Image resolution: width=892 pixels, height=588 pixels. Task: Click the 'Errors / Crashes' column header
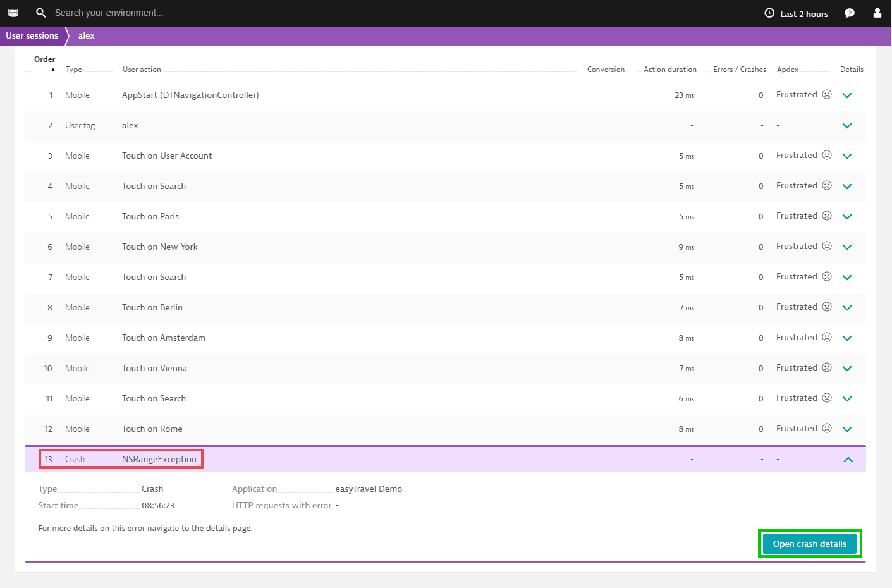pos(740,70)
